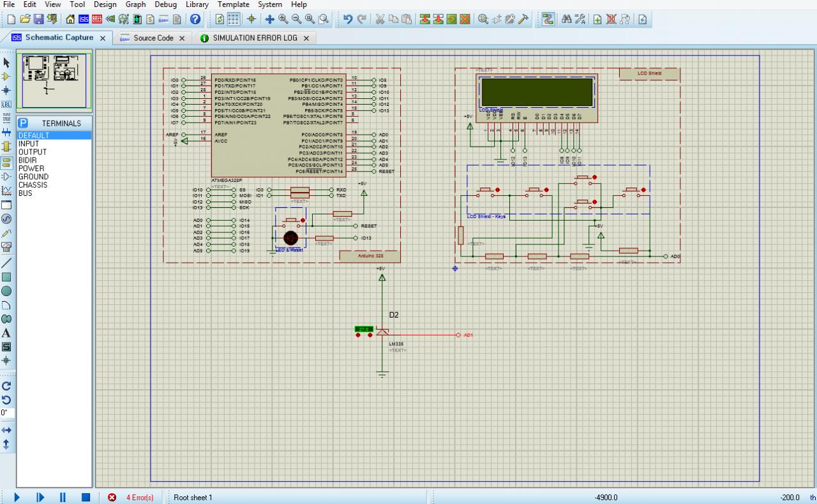Screen dimensions: 817x504
Task: Toggle the wire autorouter button
Action: tap(548, 19)
